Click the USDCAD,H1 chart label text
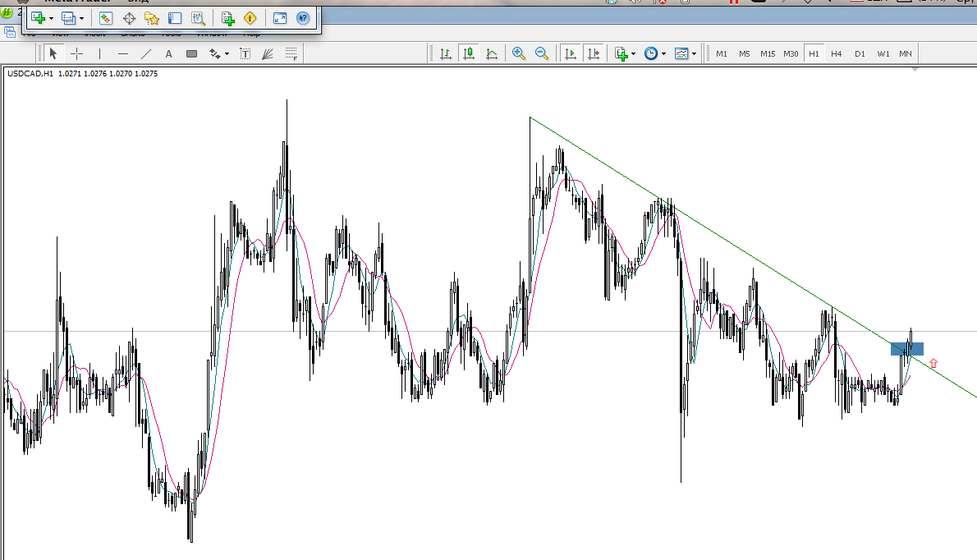 click(x=30, y=74)
